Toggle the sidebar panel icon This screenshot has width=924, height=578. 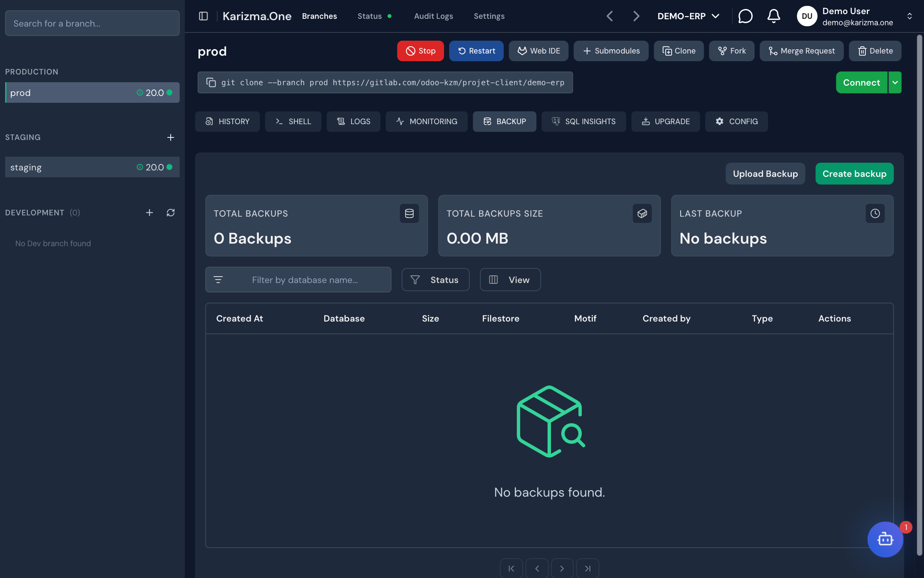coord(204,16)
